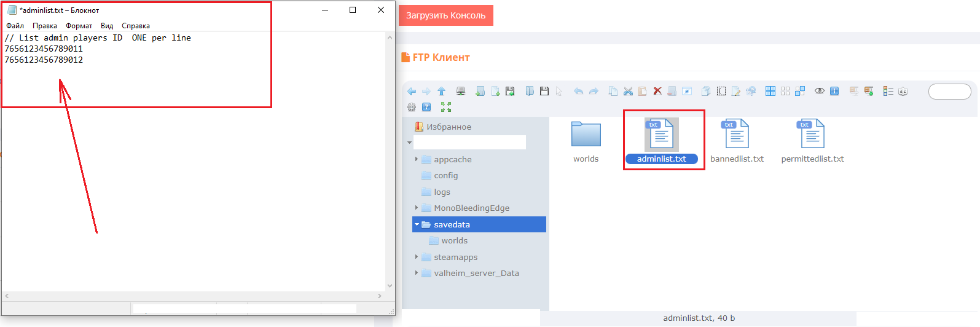This screenshot has height=327, width=980.
Task: Create a new file with the file-plus icon
Action: click(495, 91)
